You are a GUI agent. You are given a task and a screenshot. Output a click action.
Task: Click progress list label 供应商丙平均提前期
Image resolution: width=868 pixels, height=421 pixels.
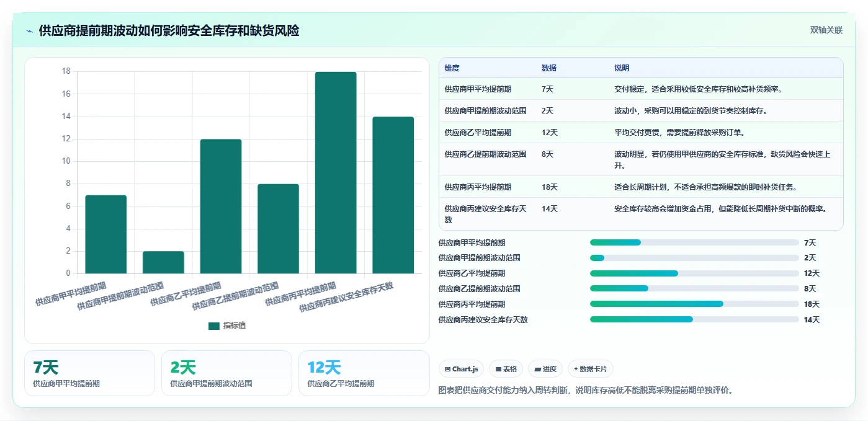[472, 304]
